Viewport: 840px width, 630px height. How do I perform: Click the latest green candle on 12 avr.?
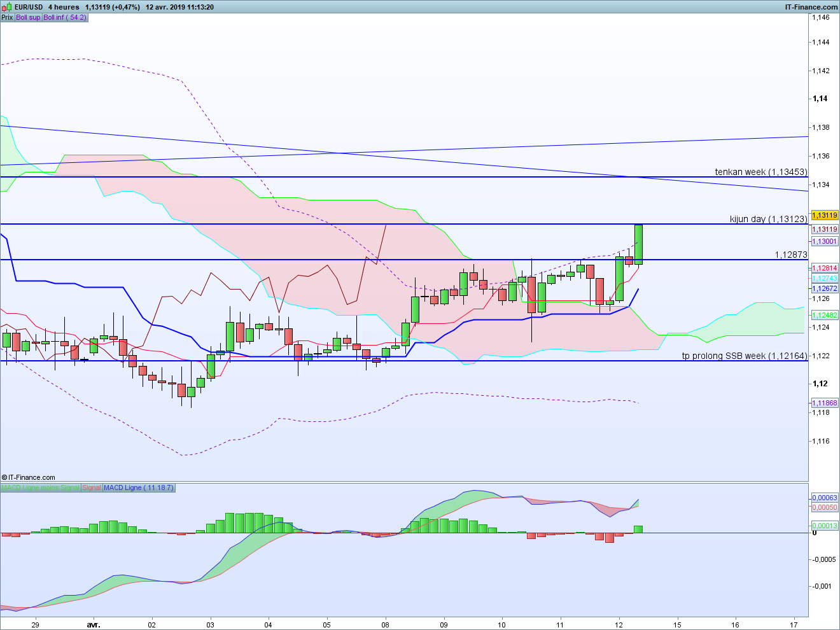638,244
